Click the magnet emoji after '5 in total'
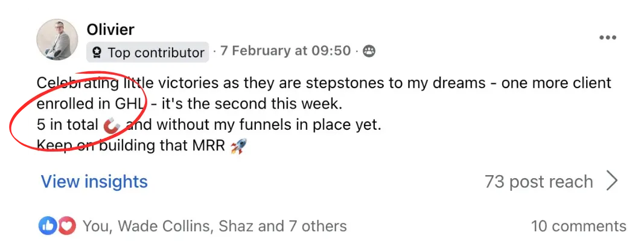This screenshot has width=644, height=250. click(112, 126)
